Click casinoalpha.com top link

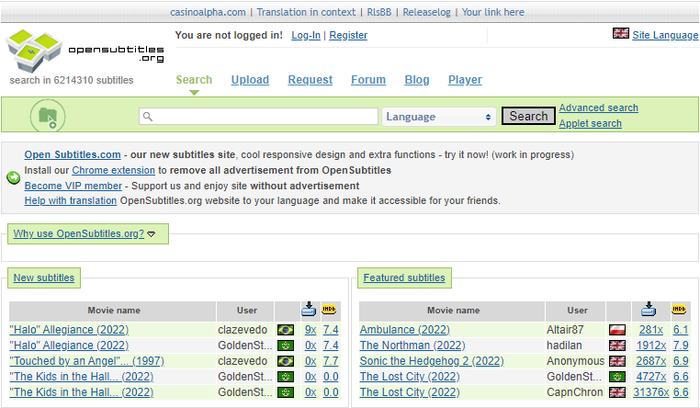point(208,12)
